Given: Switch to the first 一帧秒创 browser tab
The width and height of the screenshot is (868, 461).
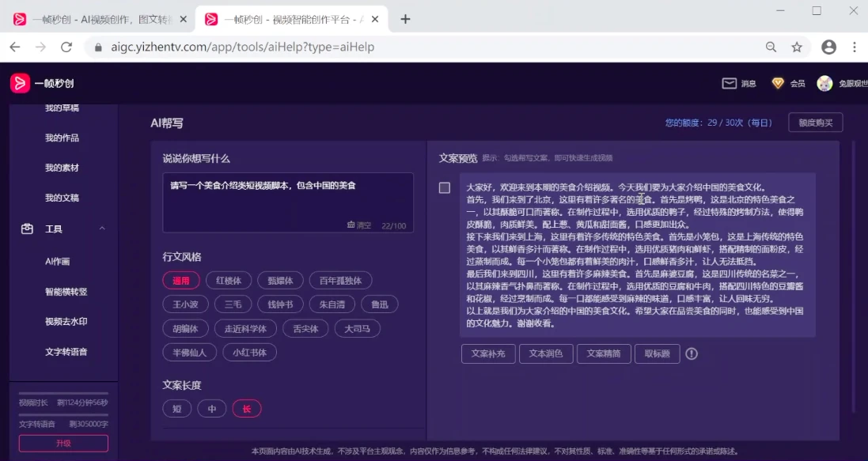Looking at the screenshot, I should click(100, 19).
